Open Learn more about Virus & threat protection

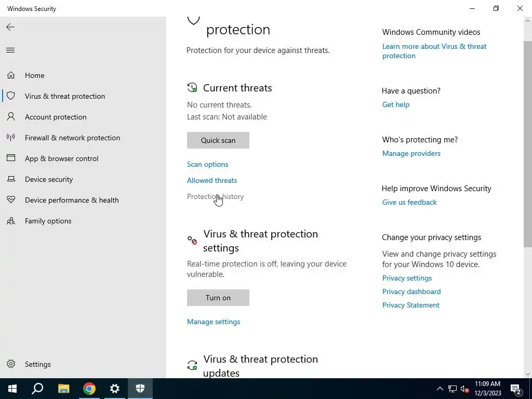tap(434, 51)
